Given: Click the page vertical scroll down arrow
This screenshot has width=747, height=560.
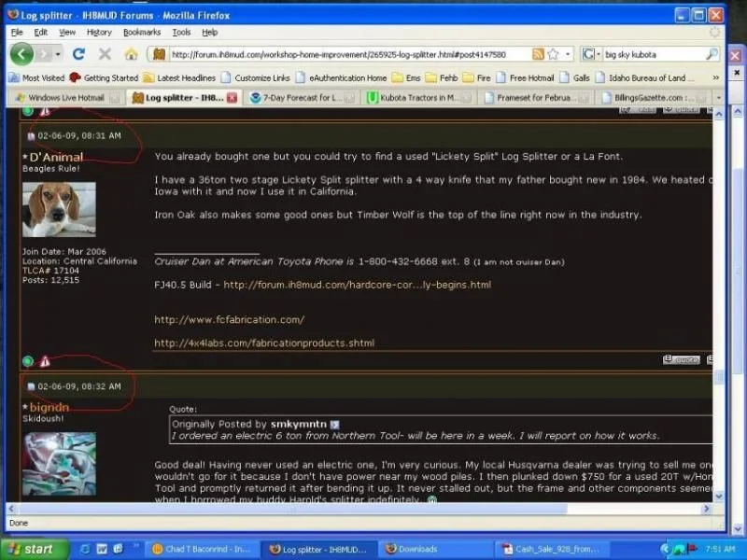Looking at the screenshot, I should pos(719,497).
